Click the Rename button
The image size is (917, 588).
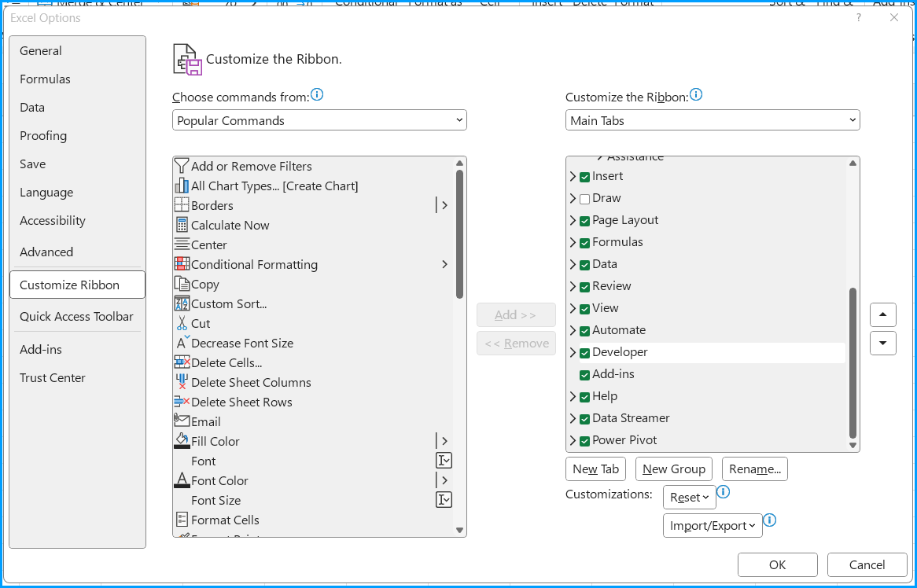tap(754, 469)
